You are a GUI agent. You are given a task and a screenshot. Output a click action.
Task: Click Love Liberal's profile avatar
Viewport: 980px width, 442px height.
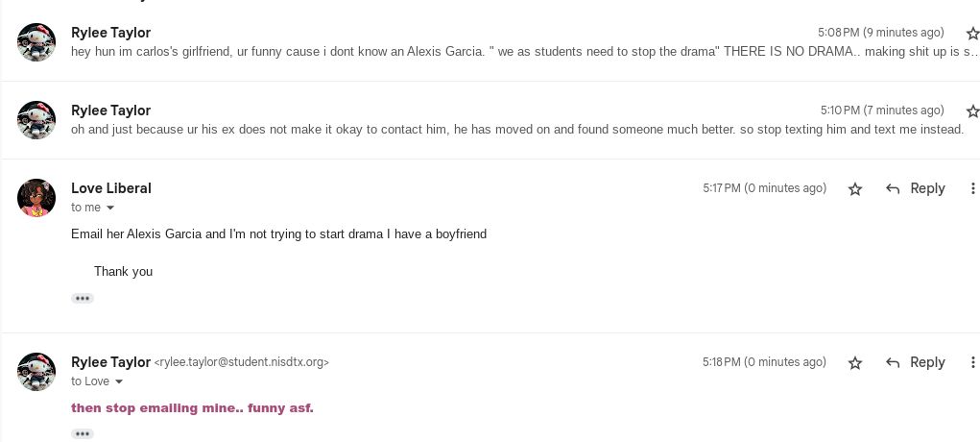click(x=36, y=198)
